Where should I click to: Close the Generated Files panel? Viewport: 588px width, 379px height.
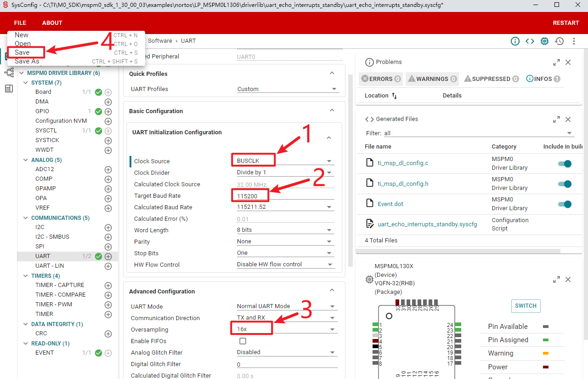point(568,119)
